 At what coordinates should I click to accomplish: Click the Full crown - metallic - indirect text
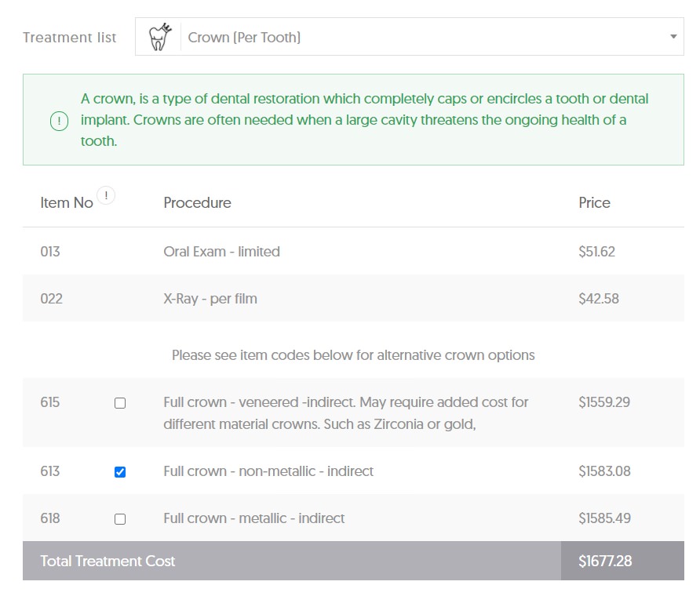(253, 518)
